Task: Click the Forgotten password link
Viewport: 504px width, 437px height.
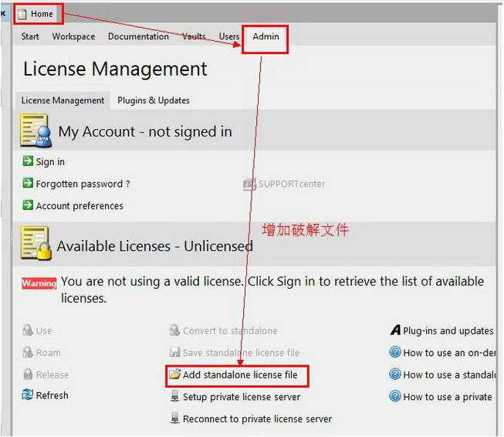Action: pos(83,184)
